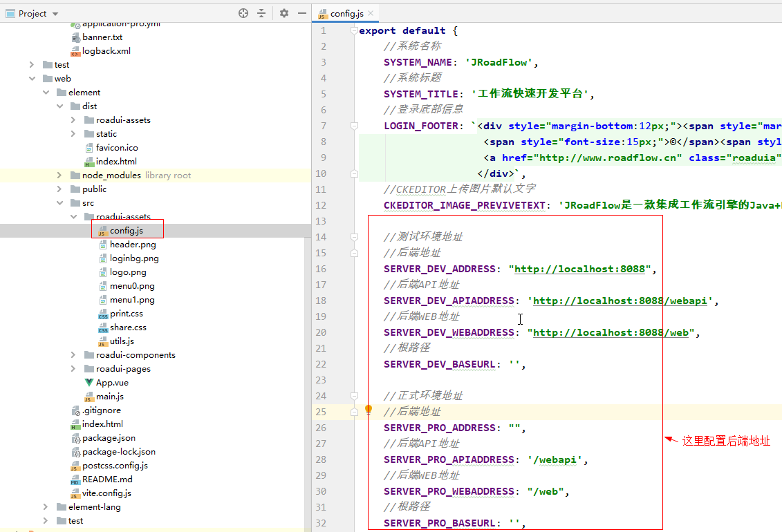Select print.css in the tree

pyautogui.click(x=126, y=314)
